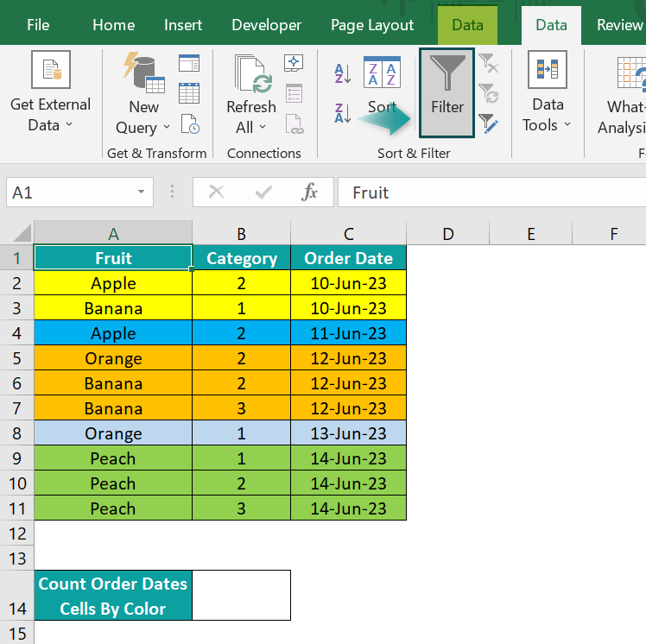Image resolution: width=646 pixels, height=644 pixels.
Task: Select the Orange cell in row 8
Action: pos(113,433)
